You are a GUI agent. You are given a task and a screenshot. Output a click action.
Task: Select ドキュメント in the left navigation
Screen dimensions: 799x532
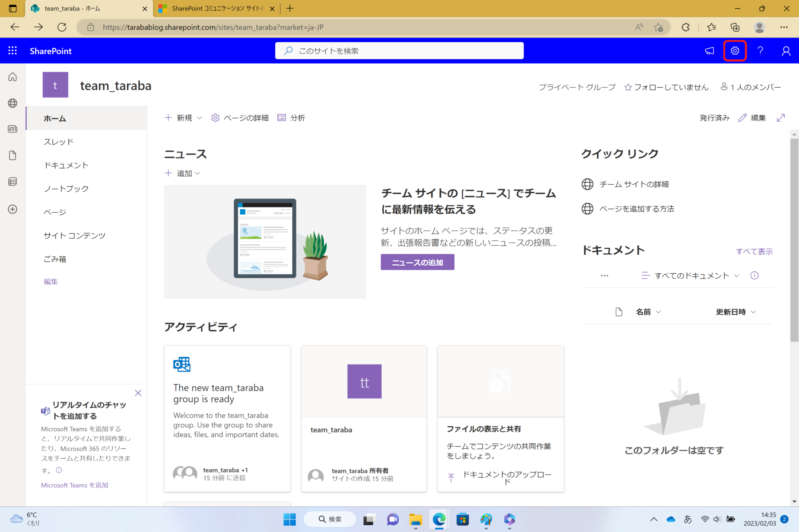[66, 165]
